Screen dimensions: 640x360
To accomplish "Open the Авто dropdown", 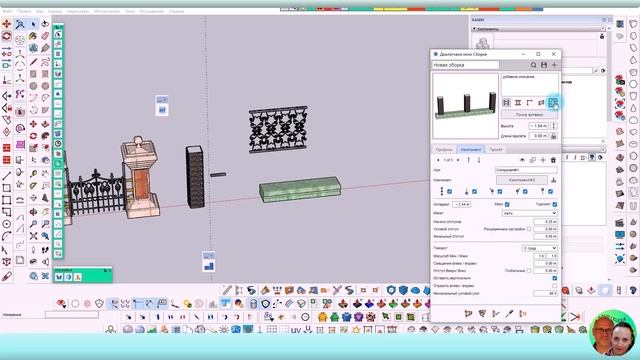I will point(529,213).
